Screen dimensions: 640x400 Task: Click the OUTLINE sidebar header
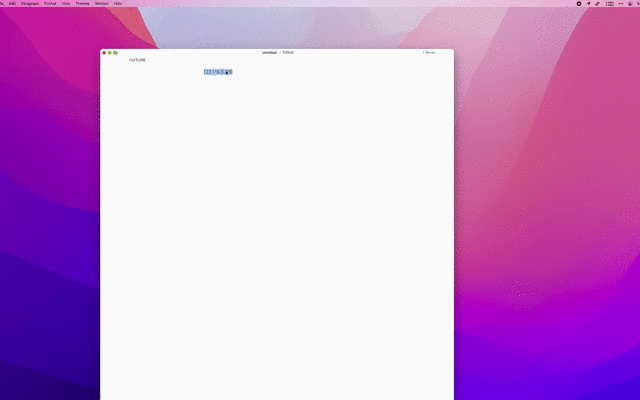tap(137, 60)
